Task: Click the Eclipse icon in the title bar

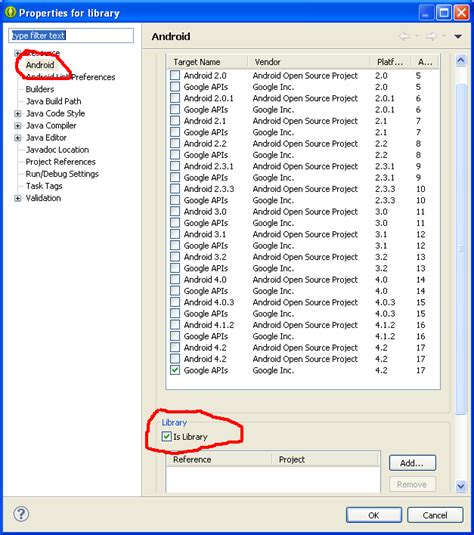Action: 10,12
